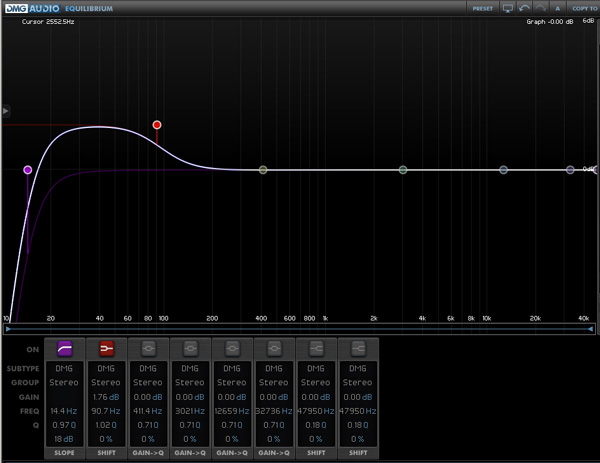Enable band 5 peak filter icon
The height and width of the screenshot is (463, 600).
(x=232, y=349)
